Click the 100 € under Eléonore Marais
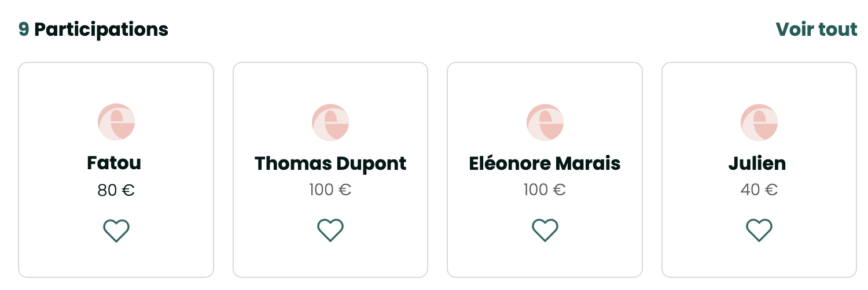The width and height of the screenshot is (868, 290). (544, 189)
